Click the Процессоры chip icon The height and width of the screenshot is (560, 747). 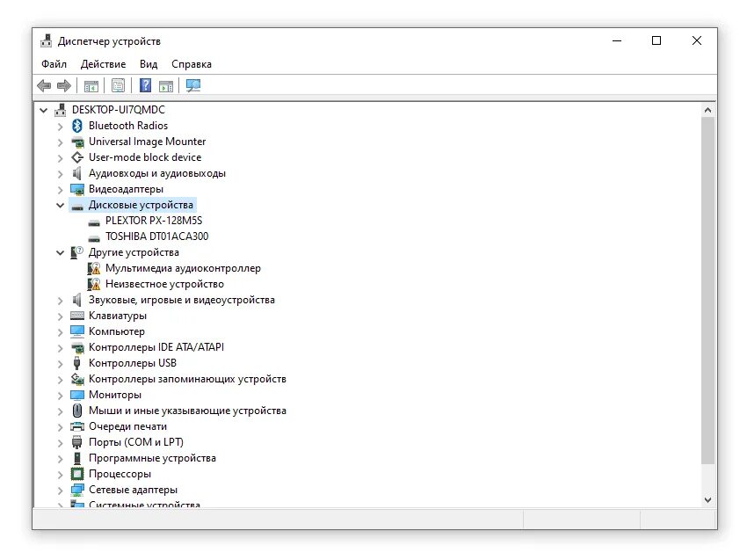point(77,474)
